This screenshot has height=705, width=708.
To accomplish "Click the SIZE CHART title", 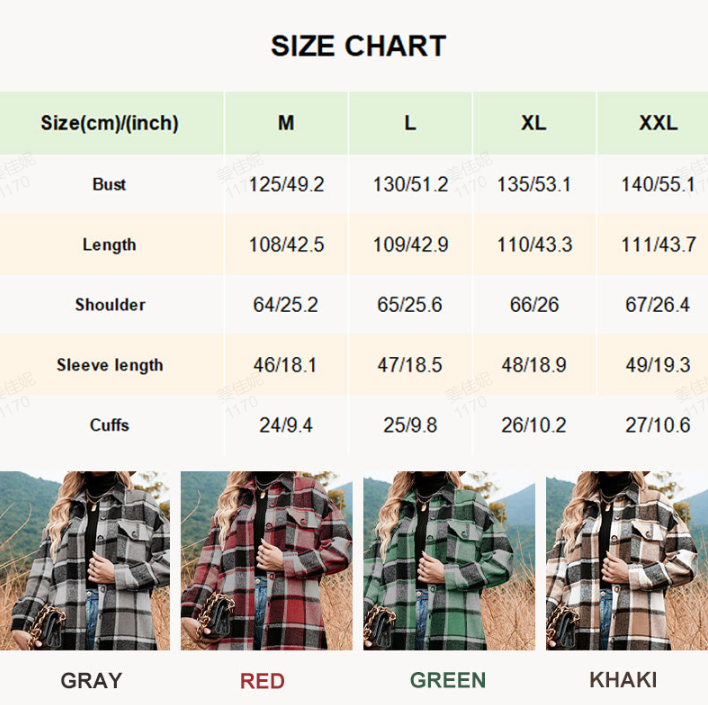I will click(x=358, y=46).
